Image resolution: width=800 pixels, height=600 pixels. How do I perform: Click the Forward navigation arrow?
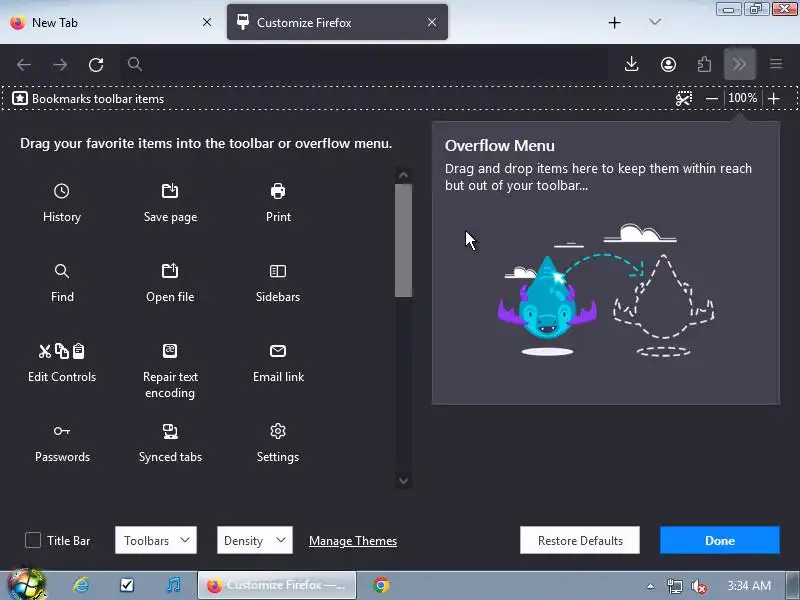pos(60,64)
